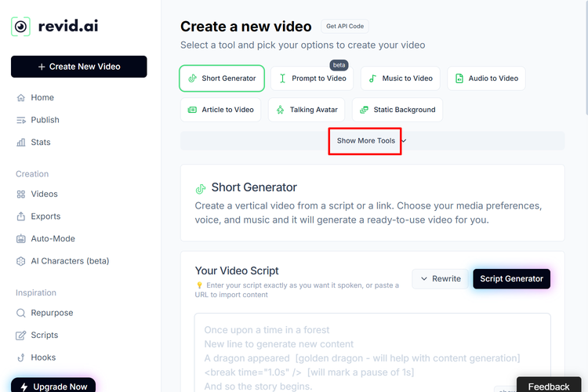The width and height of the screenshot is (588, 392).
Task: Click the Audio to Video file icon
Action: coord(459,78)
